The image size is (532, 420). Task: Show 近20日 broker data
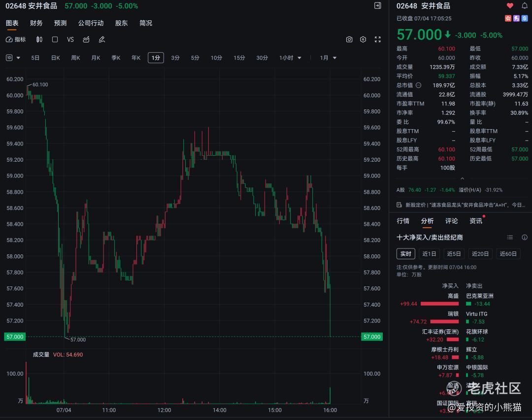coord(480,254)
